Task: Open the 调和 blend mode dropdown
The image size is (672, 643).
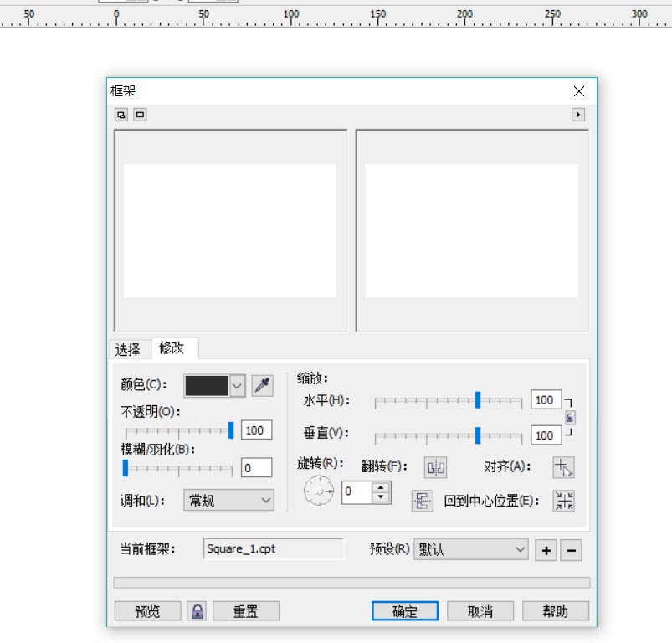Action: pyautogui.click(x=228, y=500)
